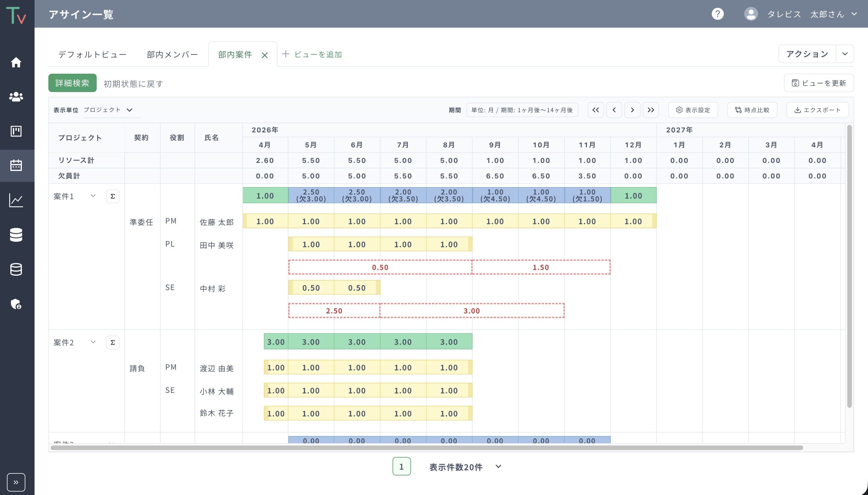868x495 pixels.
Task: Click the 詳細検索 button
Action: click(73, 83)
